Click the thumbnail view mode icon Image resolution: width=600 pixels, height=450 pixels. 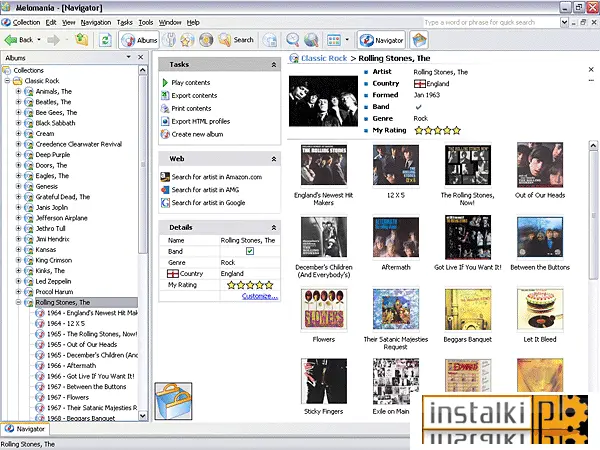pyautogui.click(x=334, y=40)
